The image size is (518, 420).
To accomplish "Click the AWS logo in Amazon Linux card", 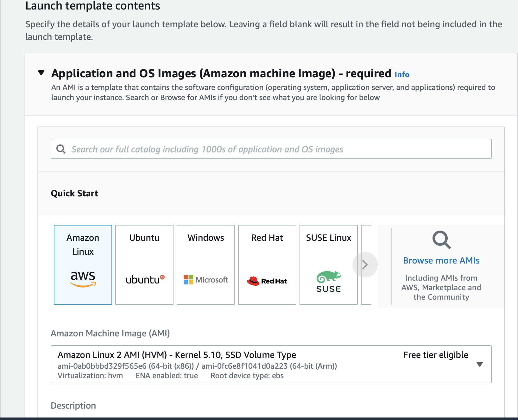I will tap(83, 279).
